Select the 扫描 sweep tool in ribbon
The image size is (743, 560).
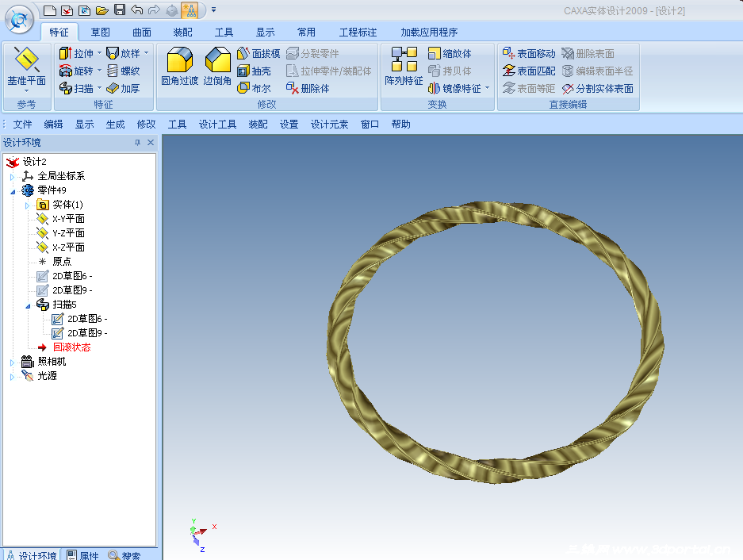pos(76,88)
